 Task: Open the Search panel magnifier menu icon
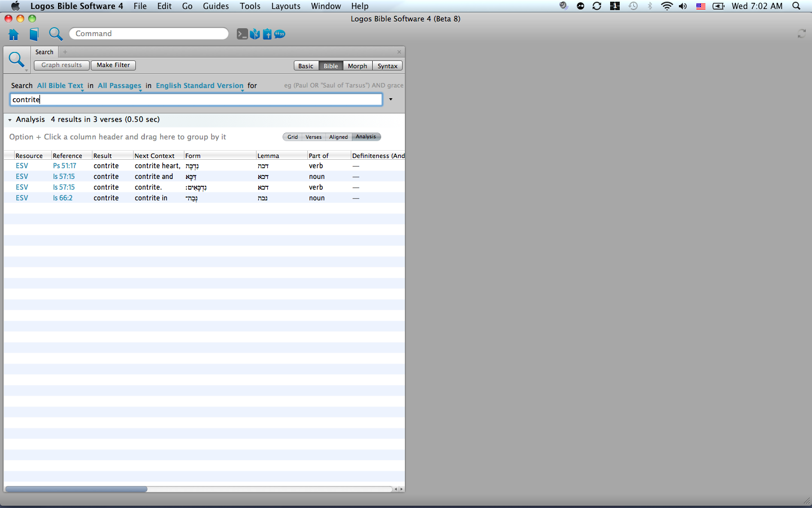tap(17, 60)
